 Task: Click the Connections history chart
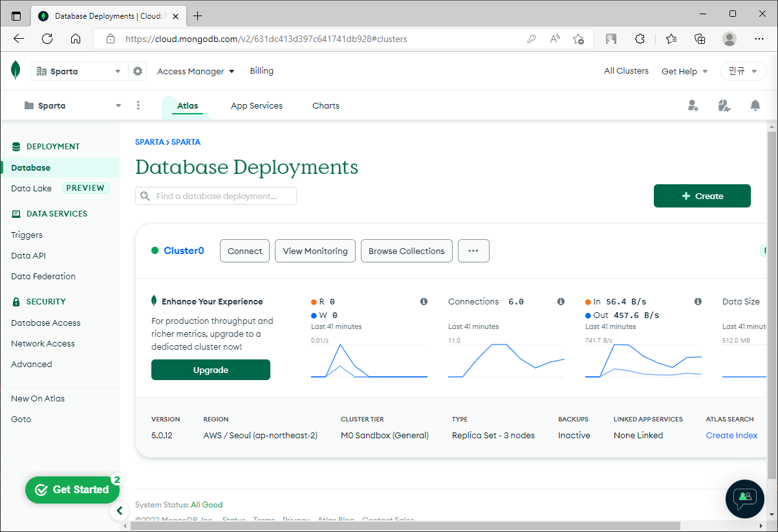[506, 361]
